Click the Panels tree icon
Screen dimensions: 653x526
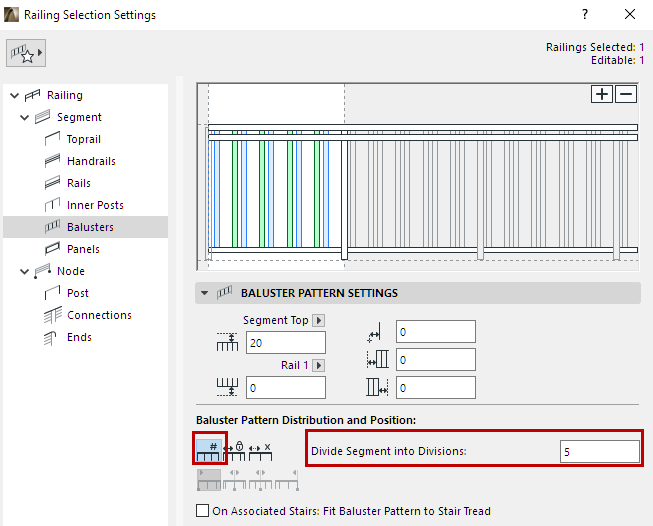(52, 249)
